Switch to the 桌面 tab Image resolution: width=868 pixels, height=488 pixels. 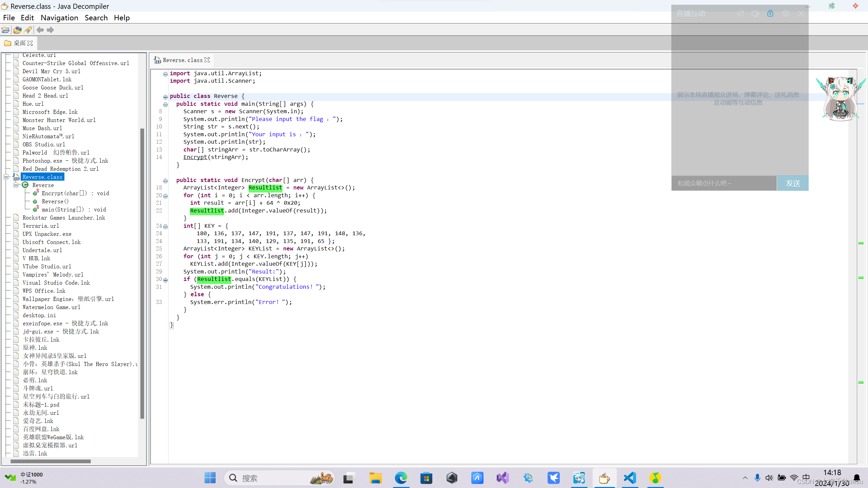pyautogui.click(x=19, y=43)
